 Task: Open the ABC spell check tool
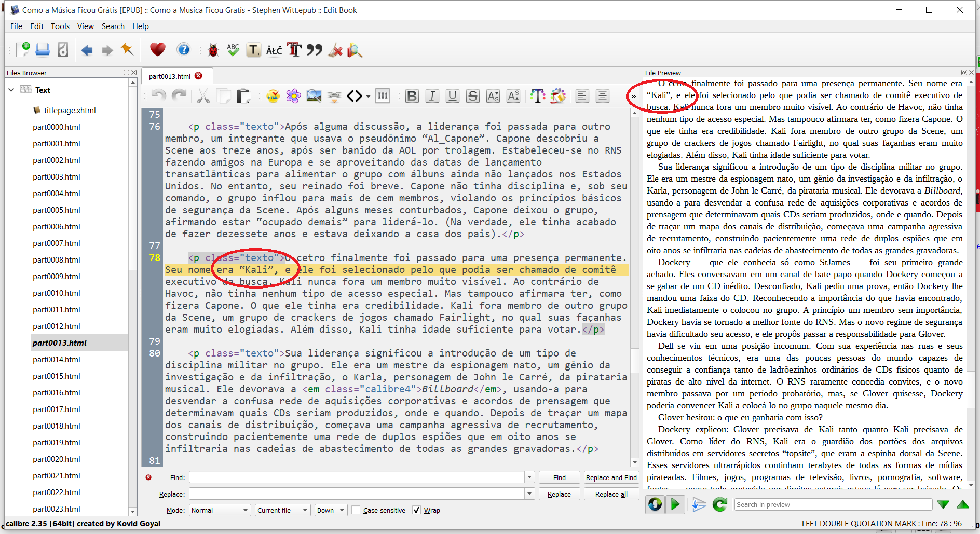tap(233, 50)
